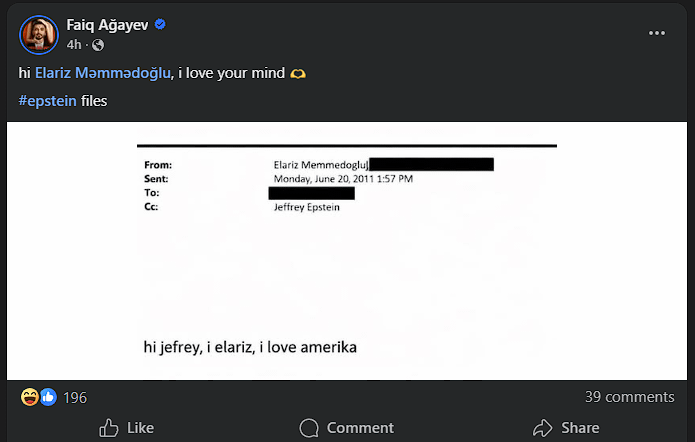Image resolution: width=695 pixels, height=442 pixels.
Task: Click the author name Faiq Ağayev
Action: [106, 25]
